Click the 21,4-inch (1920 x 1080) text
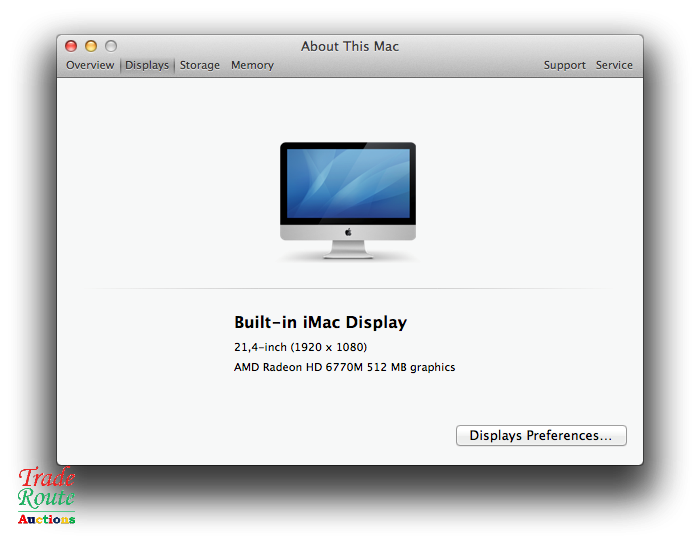700x544 pixels. click(300, 347)
